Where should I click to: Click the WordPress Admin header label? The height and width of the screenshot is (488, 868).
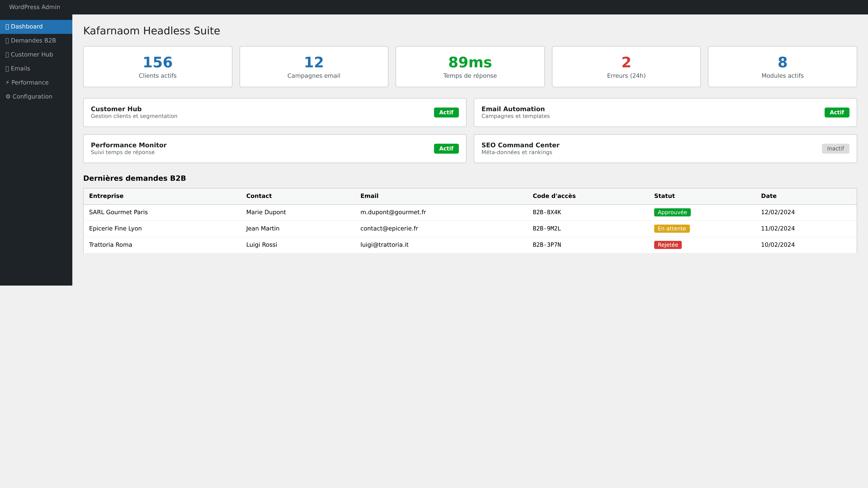coord(35,7)
